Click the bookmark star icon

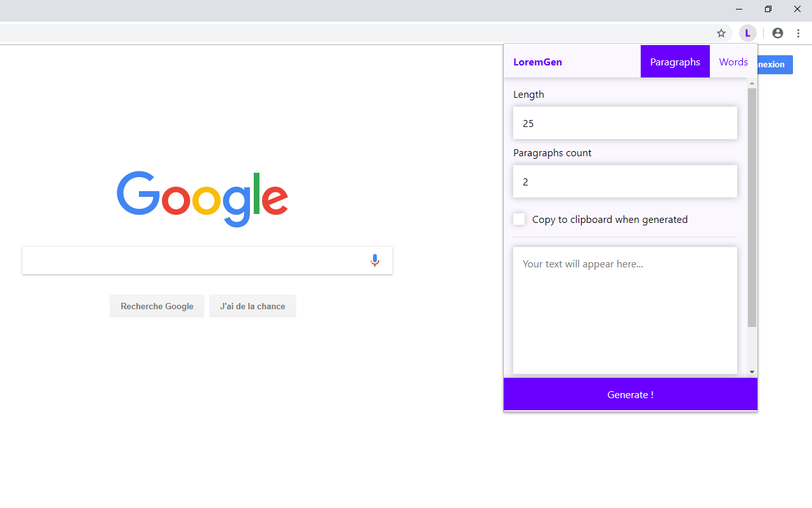(x=721, y=33)
